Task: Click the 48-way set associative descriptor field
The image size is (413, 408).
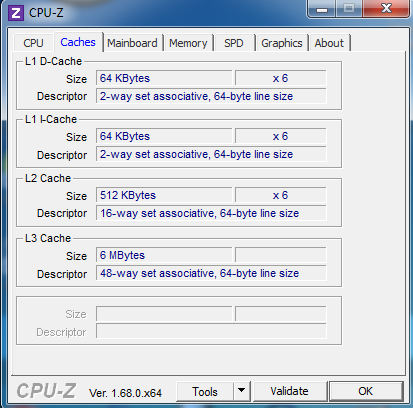Action: 211,273
